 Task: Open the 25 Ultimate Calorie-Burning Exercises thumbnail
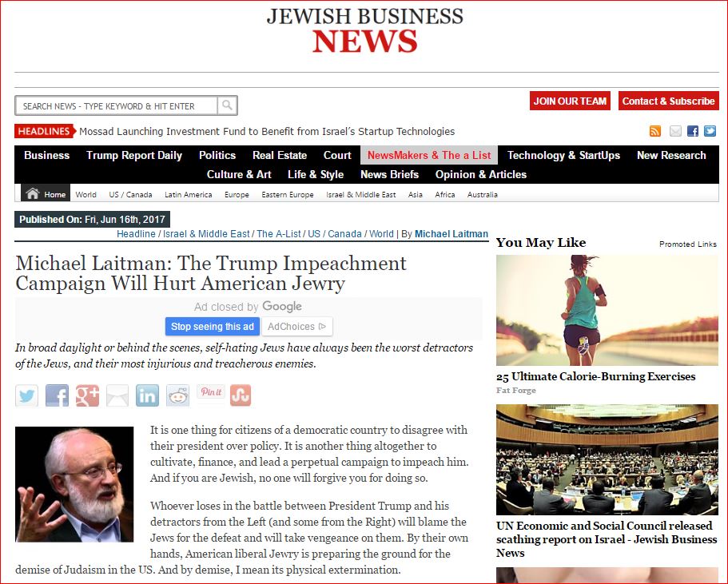[x=607, y=311]
